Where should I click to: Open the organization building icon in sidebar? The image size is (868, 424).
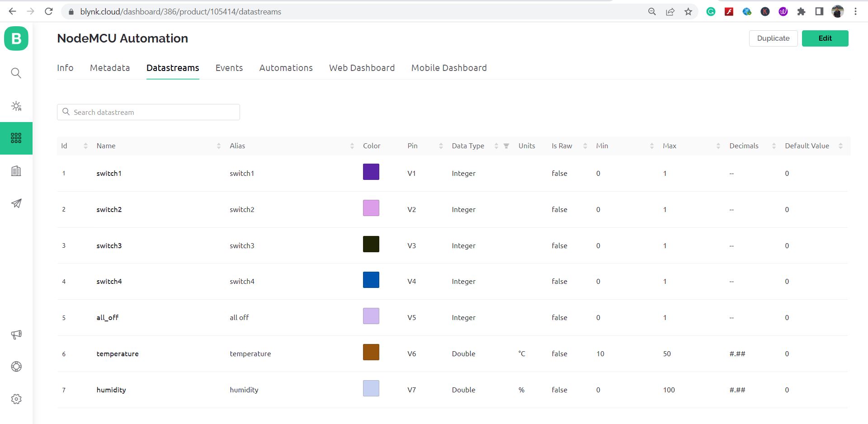[16, 171]
